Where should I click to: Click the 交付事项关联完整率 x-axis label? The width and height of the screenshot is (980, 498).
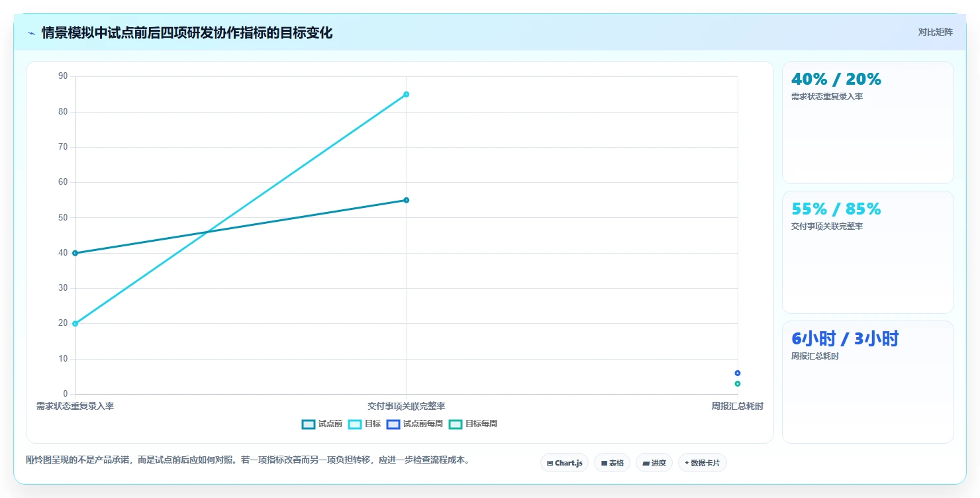(x=406, y=406)
